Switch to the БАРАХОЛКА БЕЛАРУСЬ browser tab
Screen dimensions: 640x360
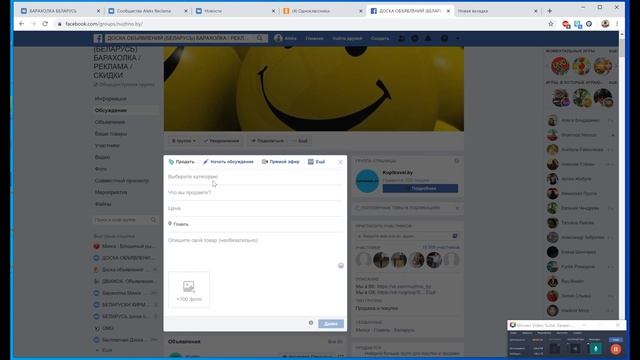tap(60, 11)
